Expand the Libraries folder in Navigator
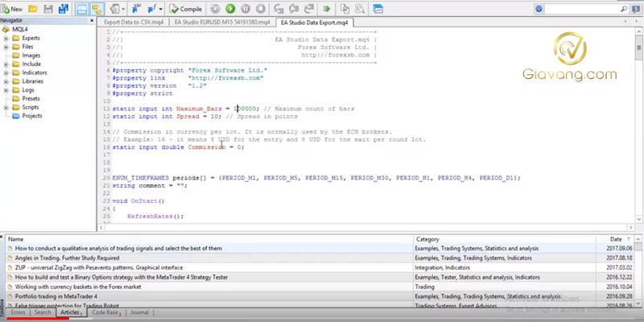This screenshot has height=322, width=644. coord(6,81)
